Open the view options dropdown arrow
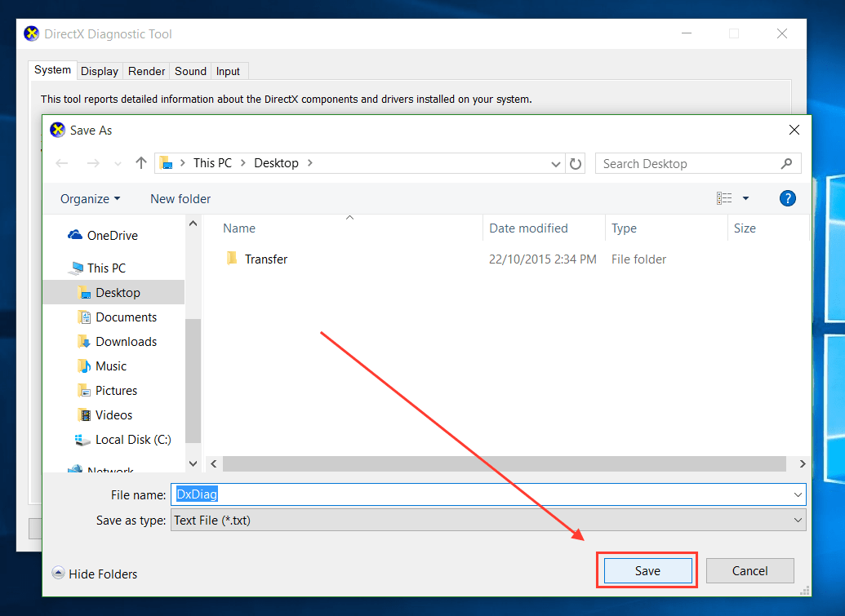The height and width of the screenshot is (616, 845). [745, 198]
